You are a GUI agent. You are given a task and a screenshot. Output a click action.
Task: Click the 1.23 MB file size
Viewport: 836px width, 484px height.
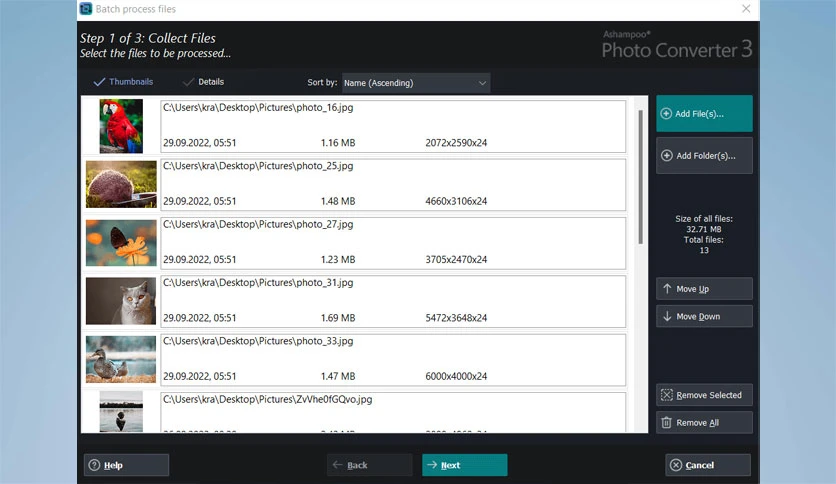click(x=338, y=260)
